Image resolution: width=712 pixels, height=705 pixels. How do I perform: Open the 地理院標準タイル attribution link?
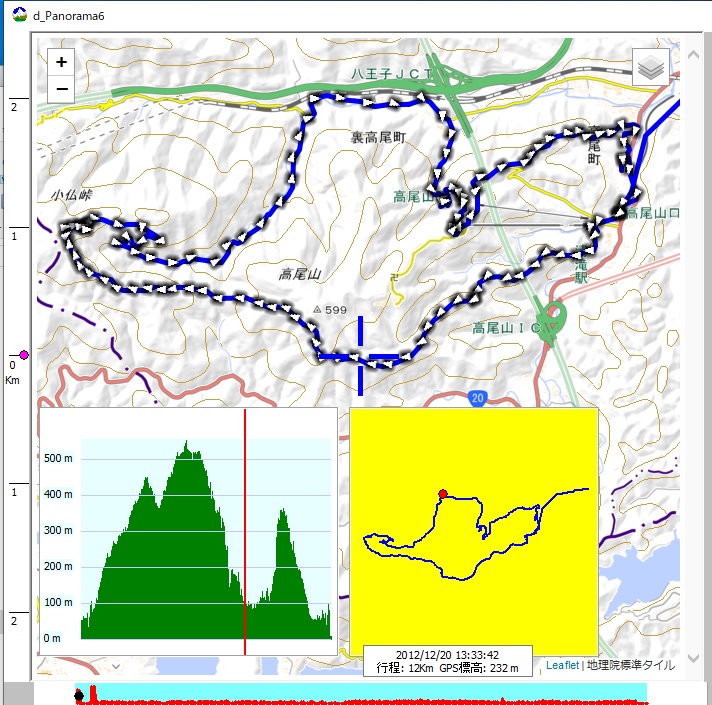click(630, 665)
